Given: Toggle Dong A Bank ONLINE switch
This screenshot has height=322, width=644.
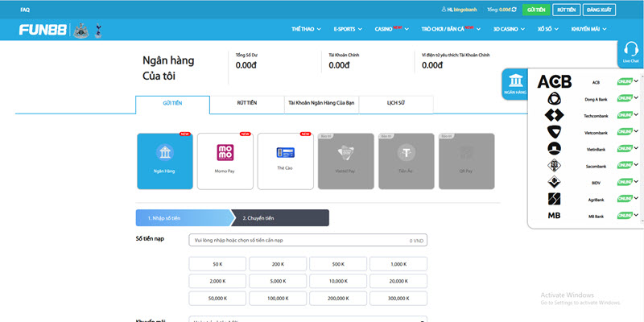Looking at the screenshot, I should (x=625, y=98).
